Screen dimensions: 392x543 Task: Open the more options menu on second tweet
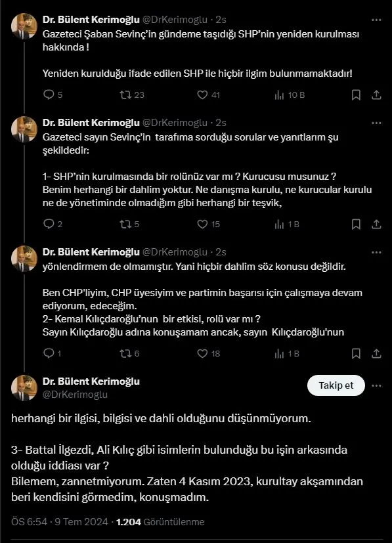click(376, 123)
